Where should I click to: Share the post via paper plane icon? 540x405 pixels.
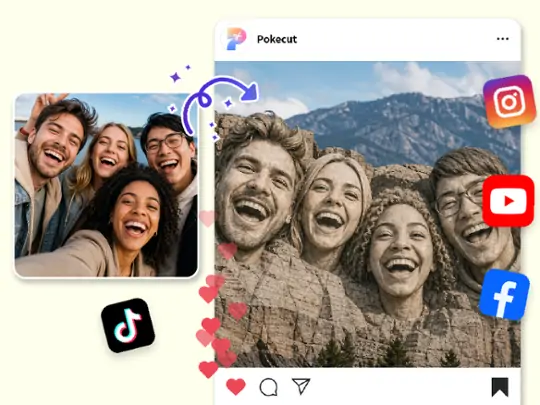(301, 386)
